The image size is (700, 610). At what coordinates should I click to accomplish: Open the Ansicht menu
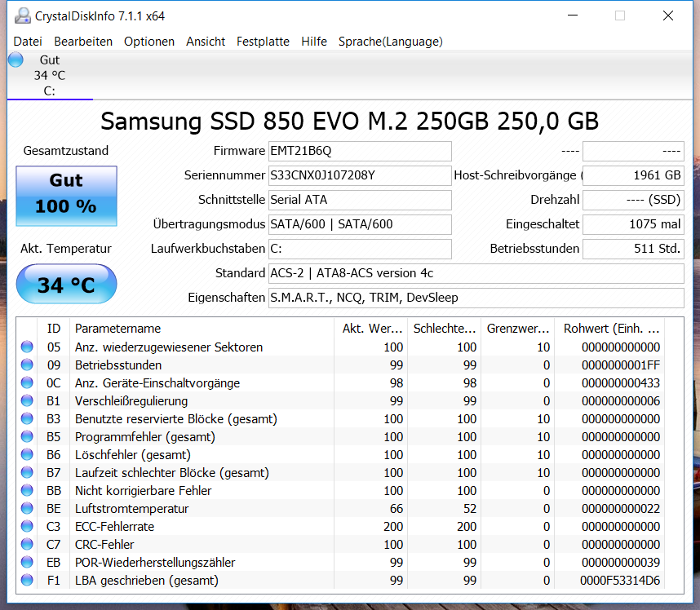(x=206, y=42)
